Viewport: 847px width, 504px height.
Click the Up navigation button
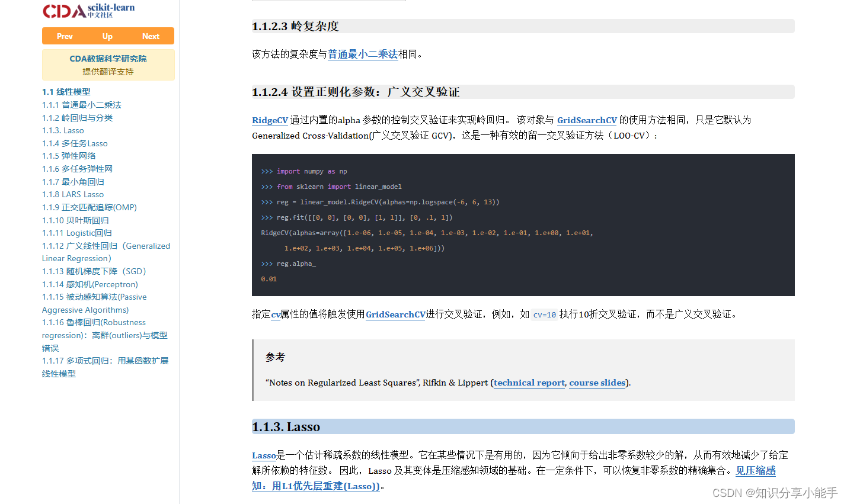point(107,36)
